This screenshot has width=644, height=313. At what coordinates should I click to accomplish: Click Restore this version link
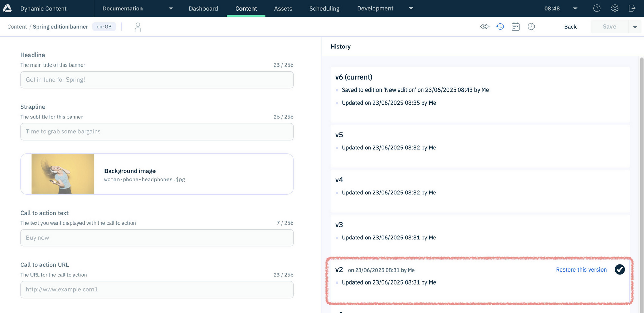pyautogui.click(x=581, y=269)
